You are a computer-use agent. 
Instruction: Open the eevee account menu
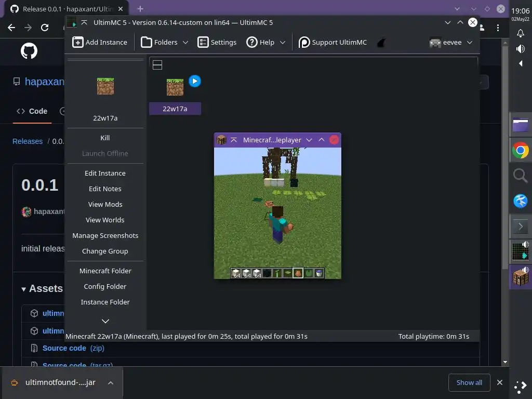(x=450, y=43)
